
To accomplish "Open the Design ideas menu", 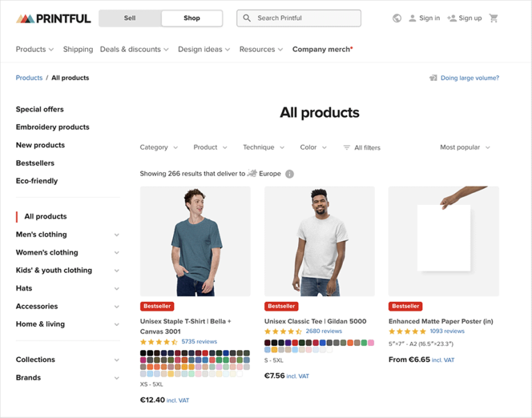I will click(x=204, y=49).
